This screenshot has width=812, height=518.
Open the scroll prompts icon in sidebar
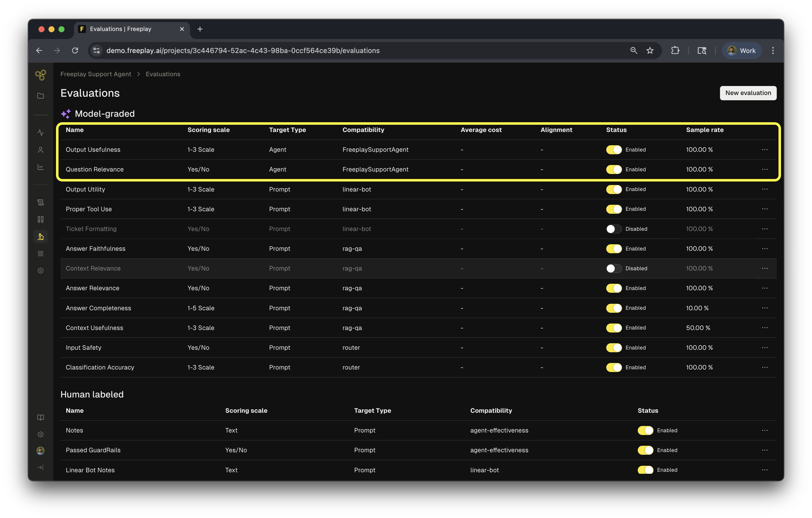40,202
